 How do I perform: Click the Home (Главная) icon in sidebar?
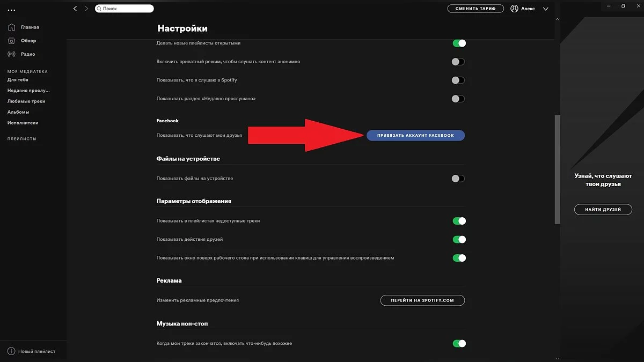coord(11,27)
